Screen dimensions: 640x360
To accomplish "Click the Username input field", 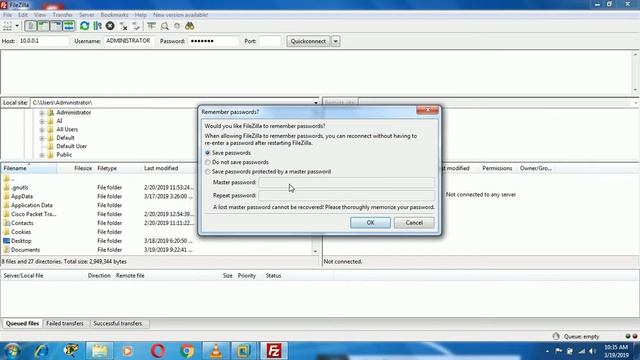I will point(129,41).
